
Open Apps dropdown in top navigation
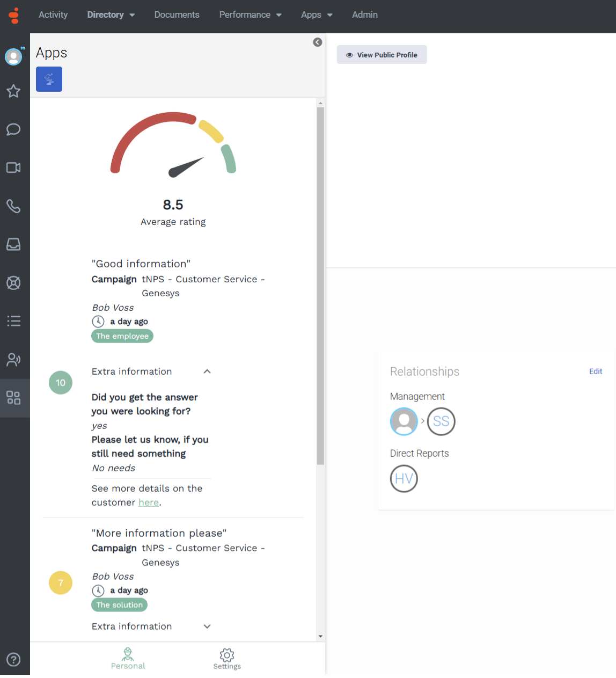[x=317, y=15]
